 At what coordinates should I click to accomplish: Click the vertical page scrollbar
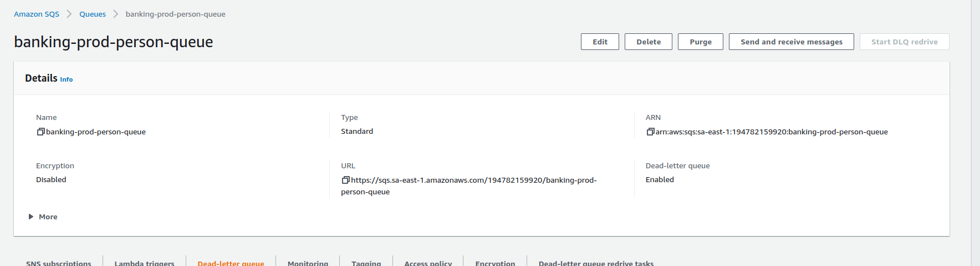pos(975,133)
